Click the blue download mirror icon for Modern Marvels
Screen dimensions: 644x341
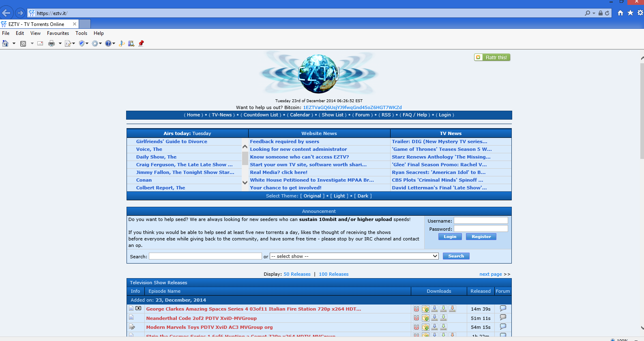pyautogui.click(x=434, y=327)
